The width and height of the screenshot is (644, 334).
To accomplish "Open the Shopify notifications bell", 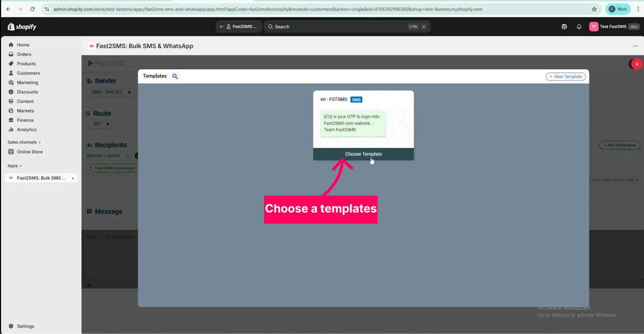I will tap(579, 27).
